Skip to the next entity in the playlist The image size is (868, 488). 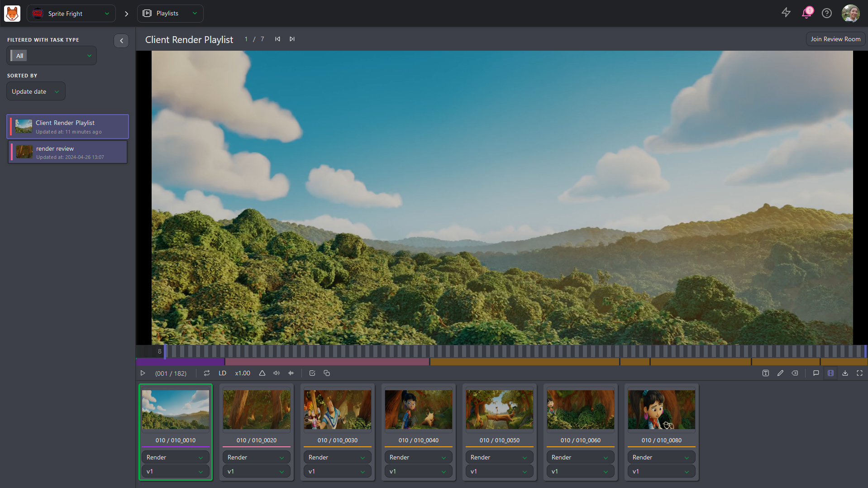pos(292,39)
